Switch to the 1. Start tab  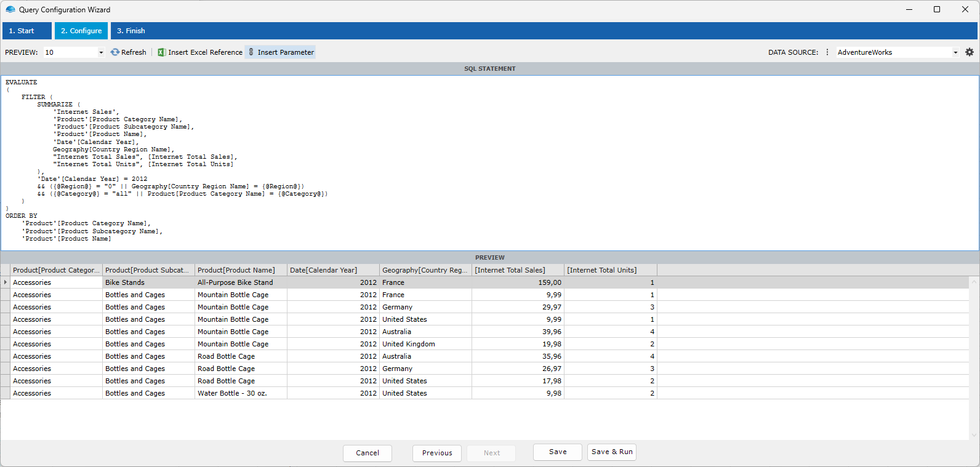(28, 31)
